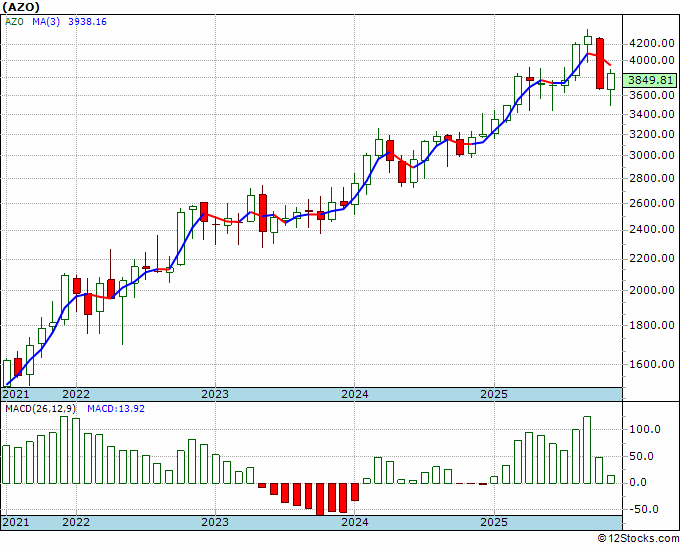The image size is (680, 546).
Task: Click the most negative red MACD bar
Action: point(320,499)
